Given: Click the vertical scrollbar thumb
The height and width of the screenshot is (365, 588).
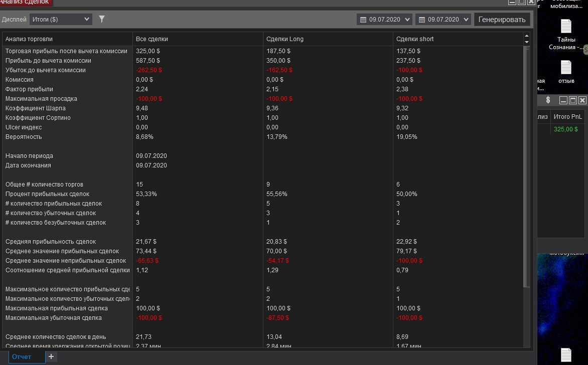Looking at the screenshot, I should click(526, 167).
